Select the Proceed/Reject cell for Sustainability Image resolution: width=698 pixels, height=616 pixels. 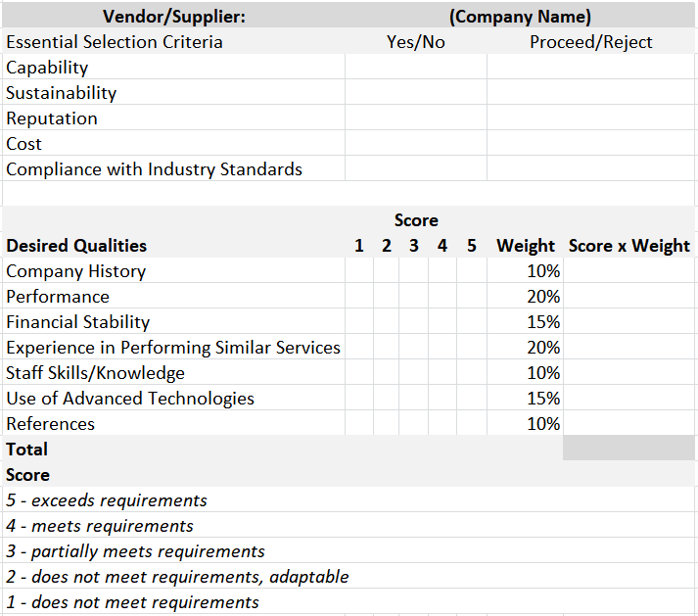[590, 93]
